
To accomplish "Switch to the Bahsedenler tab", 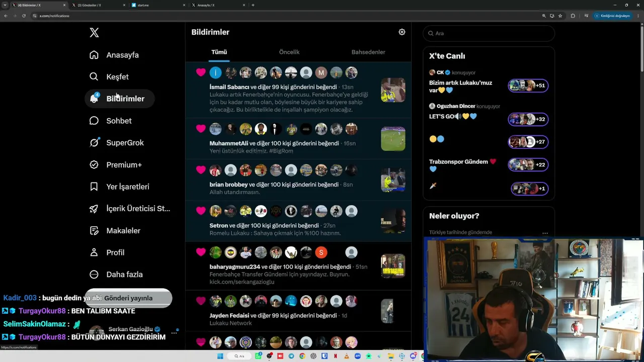I will pyautogui.click(x=368, y=52).
